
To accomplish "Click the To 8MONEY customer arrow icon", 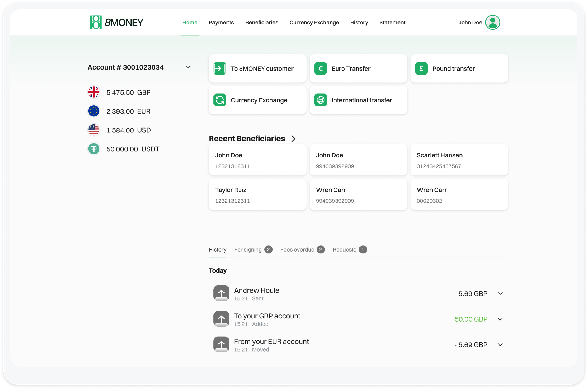I will (220, 68).
